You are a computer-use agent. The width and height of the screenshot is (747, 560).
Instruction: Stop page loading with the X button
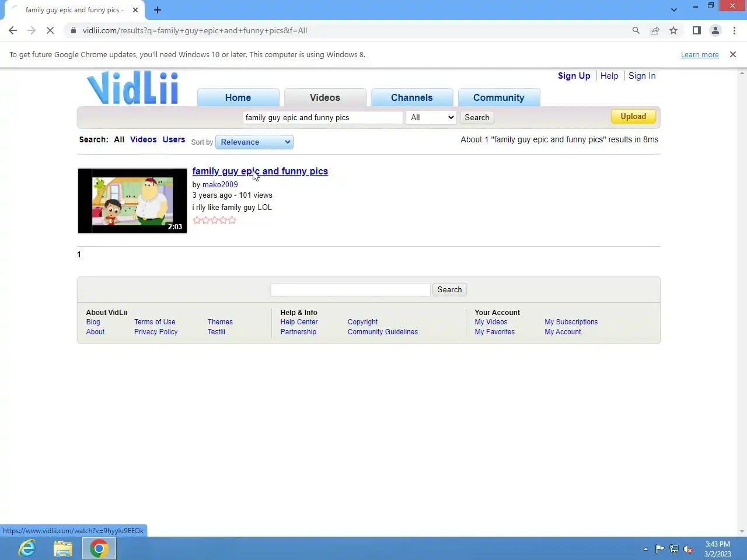point(50,30)
